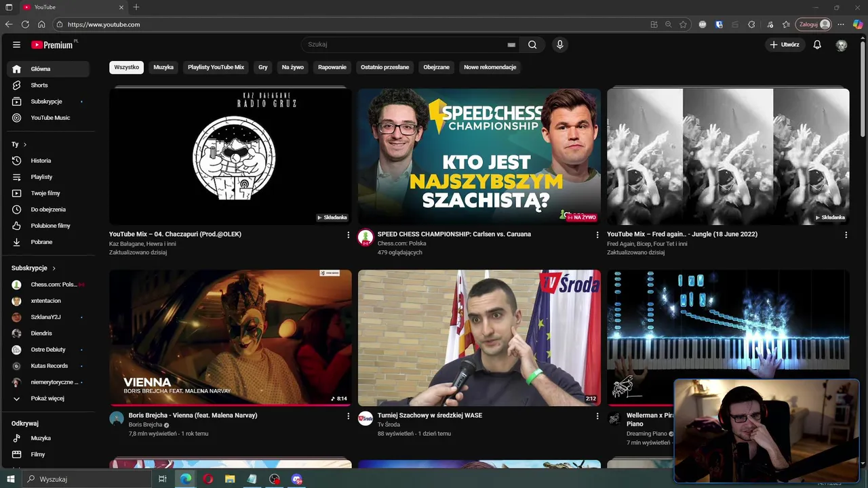Image resolution: width=868 pixels, height=488 pixels.
Task: Click the Windows taskbar Wyszukaj search box
Action: pyautogui.click(x=88, y=479)
